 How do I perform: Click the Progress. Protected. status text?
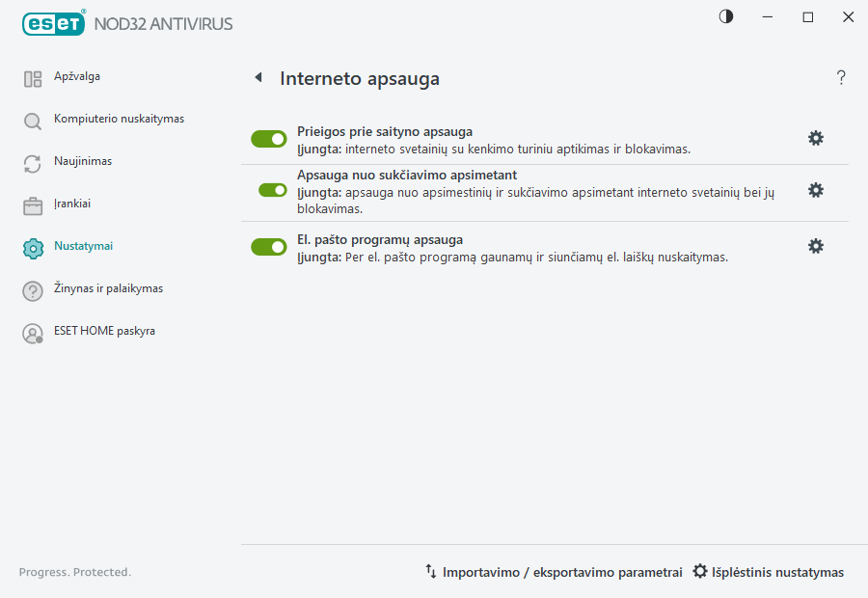74,571
